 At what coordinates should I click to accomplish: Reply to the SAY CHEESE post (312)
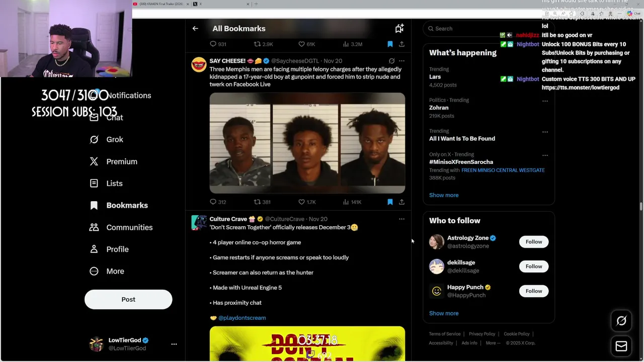pos(218,202)
